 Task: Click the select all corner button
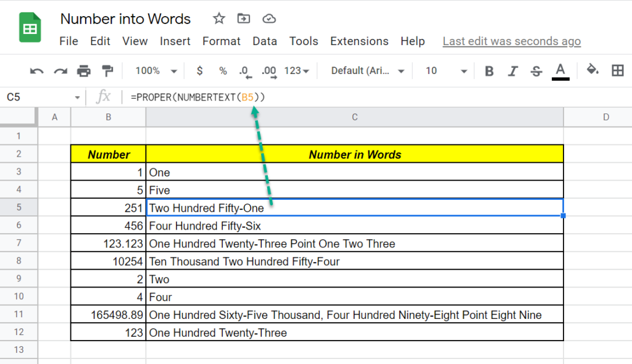pyautogui.click(x=19, y=117)
